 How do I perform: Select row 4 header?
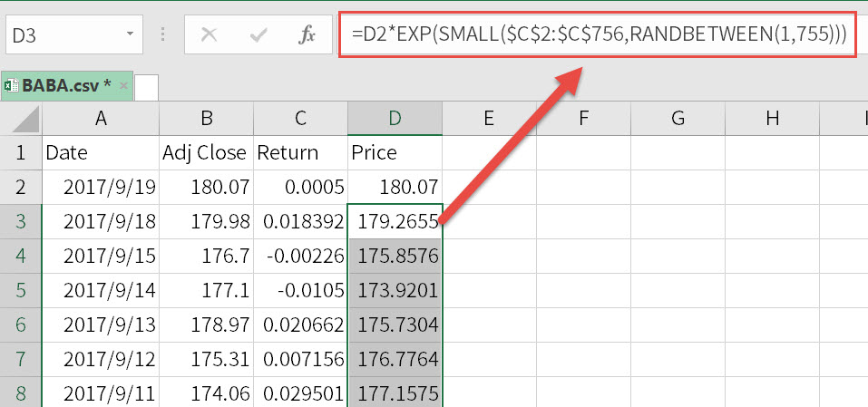tap(21, 256)
